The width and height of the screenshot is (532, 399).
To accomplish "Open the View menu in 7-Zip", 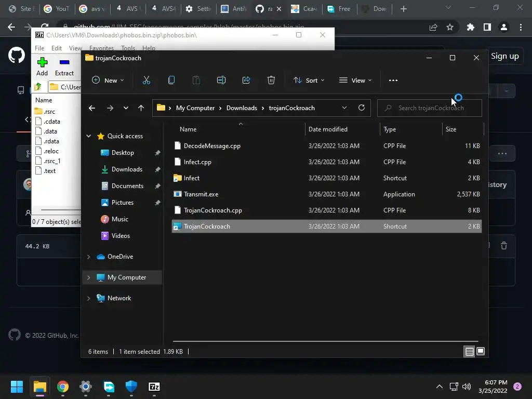I will coord(75,48).
